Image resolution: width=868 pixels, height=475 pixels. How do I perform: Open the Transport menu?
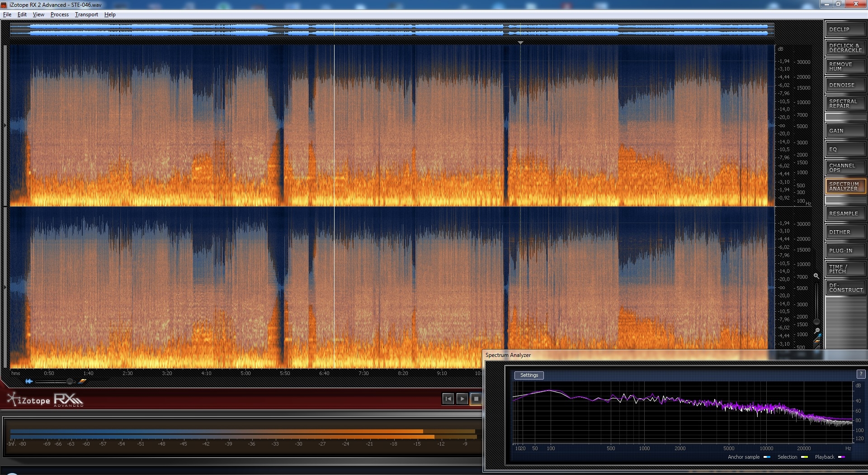(x=86, y=14)
